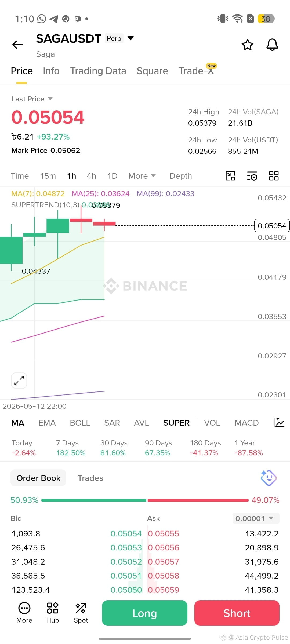
Task: Select the 15m timeframe
Action: click(x=48, y=176)
